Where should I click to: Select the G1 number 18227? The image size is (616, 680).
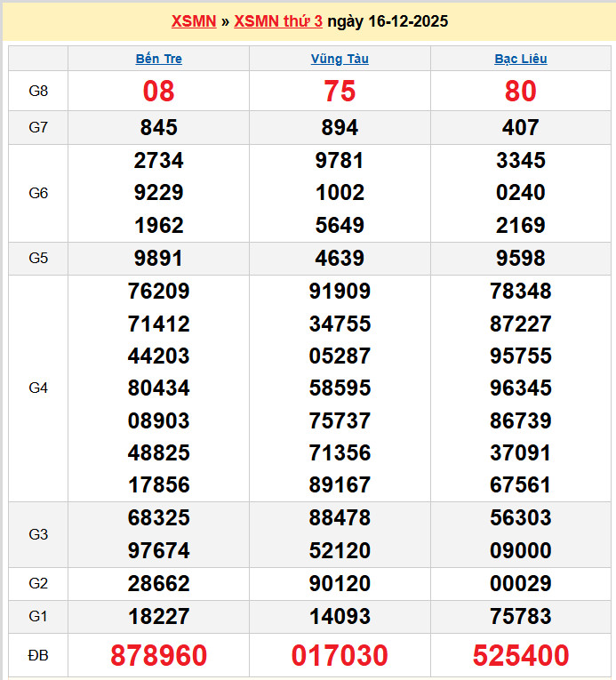coord(159,616)
